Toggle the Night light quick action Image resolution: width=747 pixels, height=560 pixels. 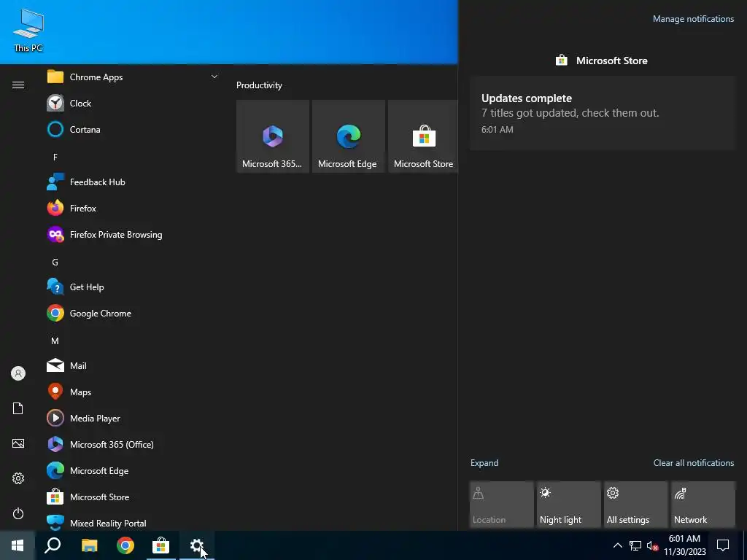click(568, 505)
